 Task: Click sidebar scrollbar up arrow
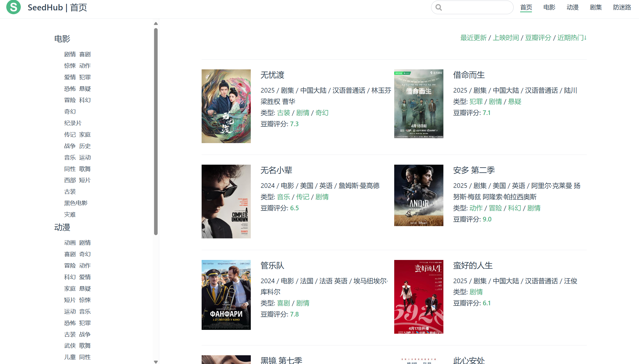click(x=156, y=23)
